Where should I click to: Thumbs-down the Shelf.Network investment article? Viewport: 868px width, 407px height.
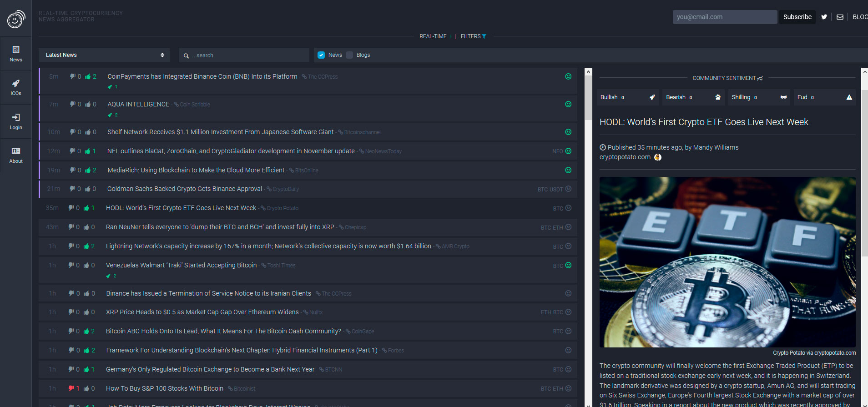72,132
